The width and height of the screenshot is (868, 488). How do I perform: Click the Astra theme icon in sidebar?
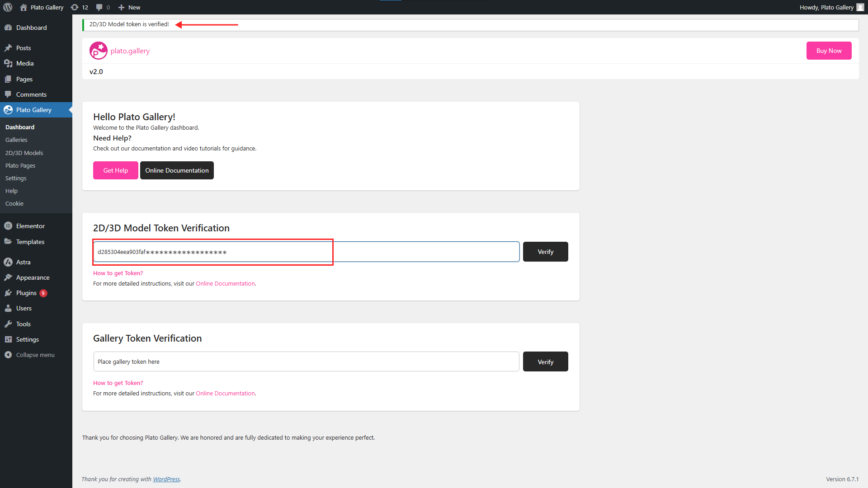[x=9, y=262]
